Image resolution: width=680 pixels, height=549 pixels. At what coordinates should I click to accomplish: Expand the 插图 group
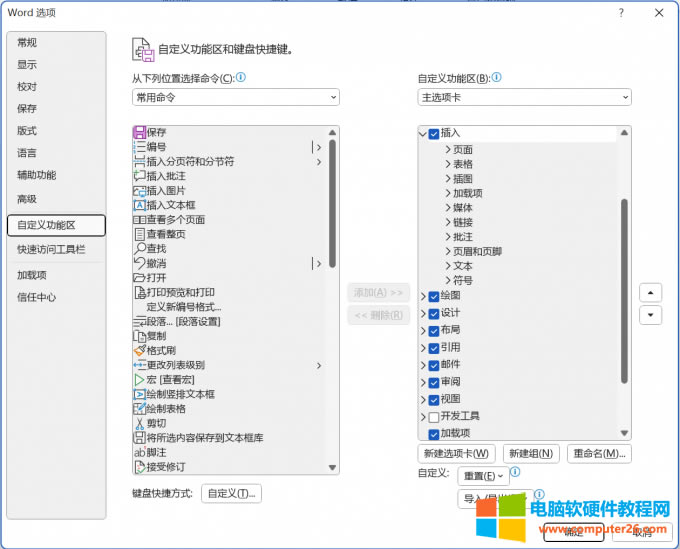click(448, 179)
